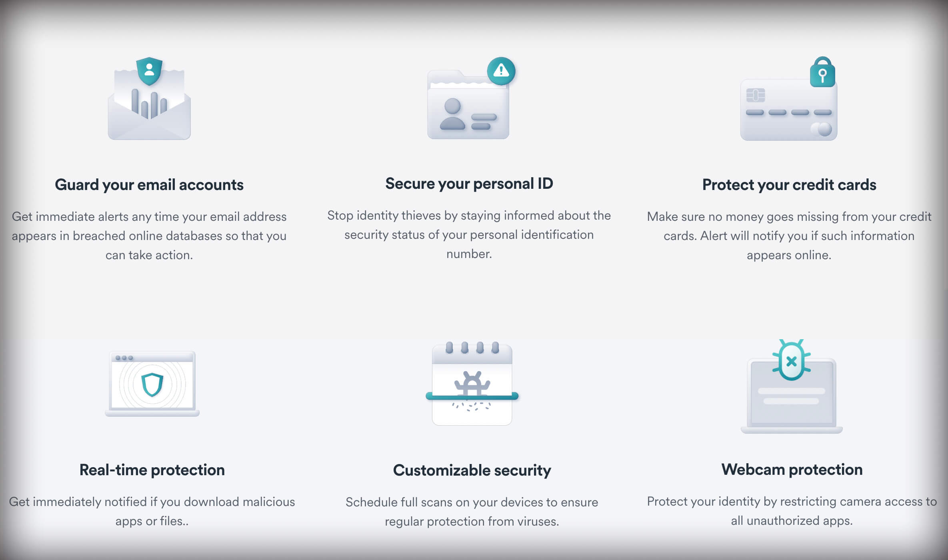Click the 'Schedule full scans' description text
Viewport: 948px width, 560px height.
click(x=472, y=512)
